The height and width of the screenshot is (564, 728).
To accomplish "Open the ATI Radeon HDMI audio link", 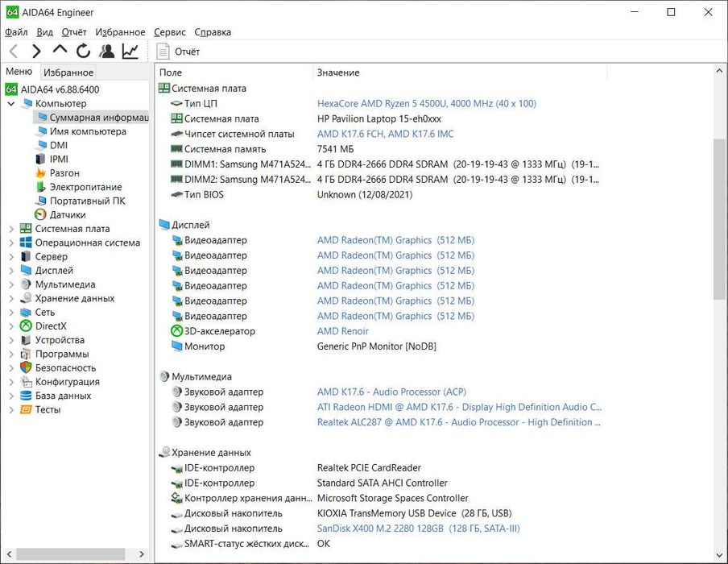I will click(x=459, y=407).
